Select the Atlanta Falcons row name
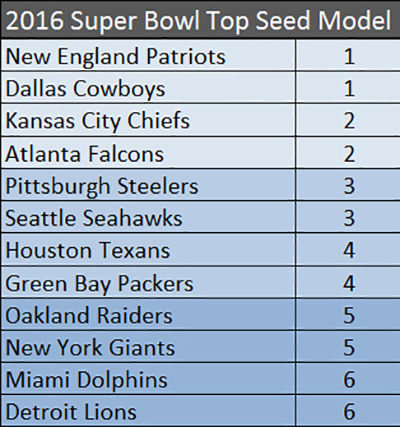Screen dimensions: 400x427 tap(148, 152)
